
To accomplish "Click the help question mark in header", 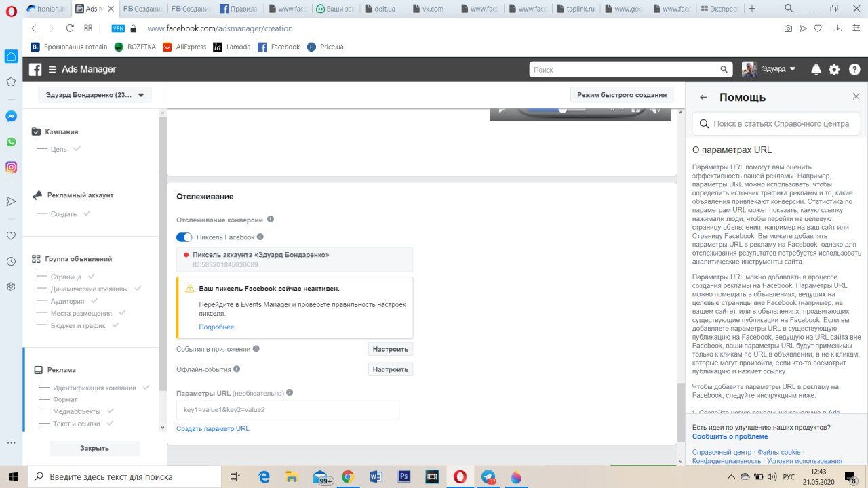I will tap(854, 69).
